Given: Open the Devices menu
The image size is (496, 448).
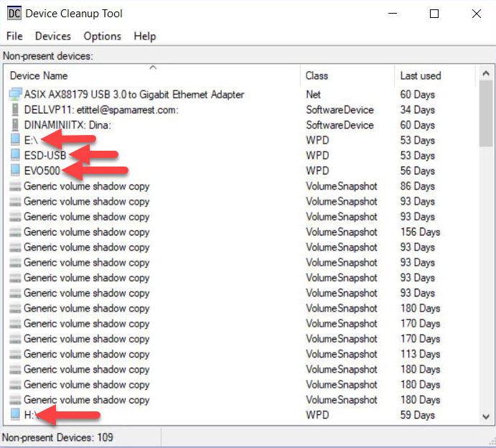Looking at the screenshot, I should [x=53, y=37].
